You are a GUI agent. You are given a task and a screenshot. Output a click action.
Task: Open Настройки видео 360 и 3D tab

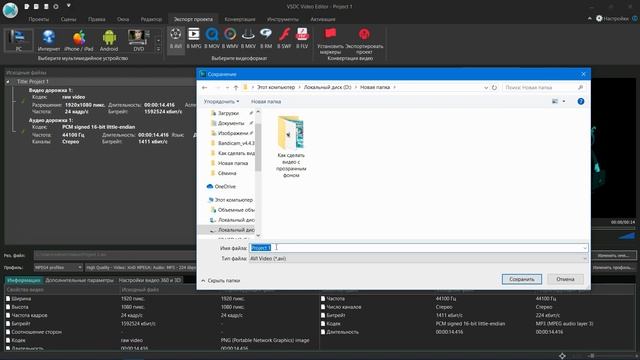[150, 280]
